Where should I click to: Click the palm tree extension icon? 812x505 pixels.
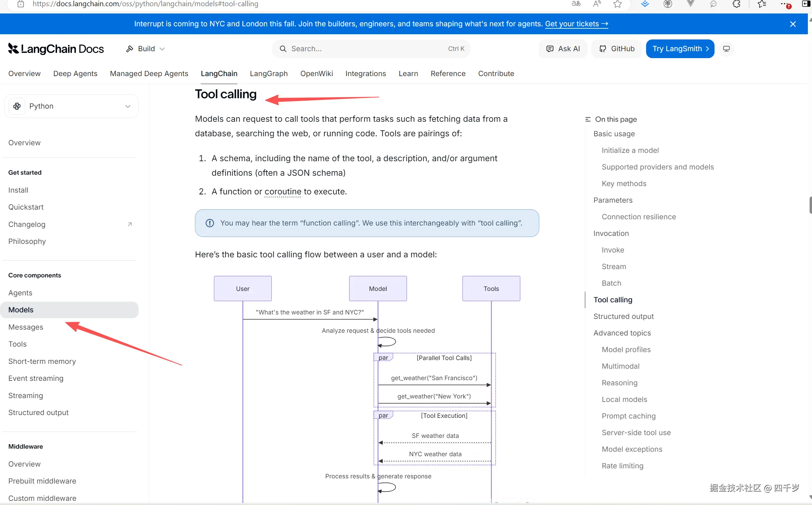(668, 4)
